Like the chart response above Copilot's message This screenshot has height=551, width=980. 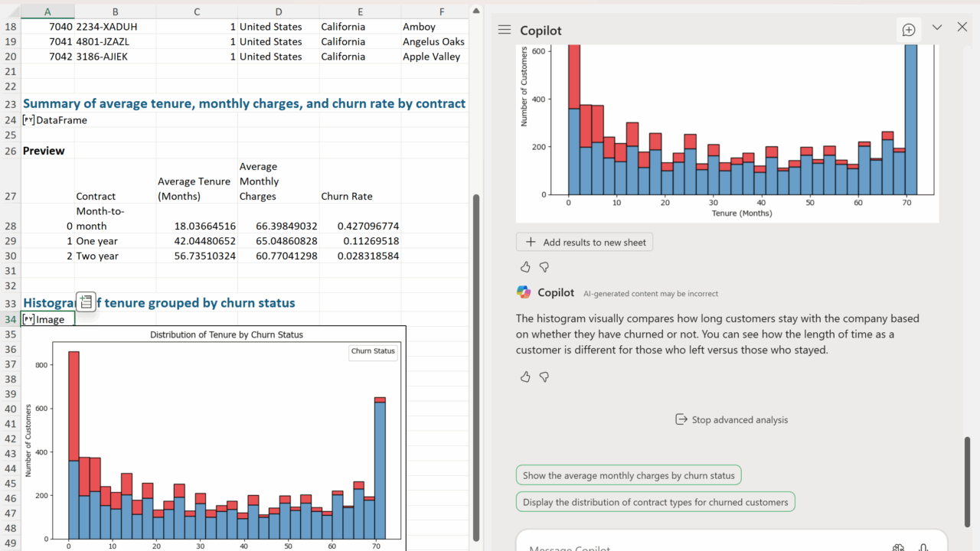coord(525,267)
